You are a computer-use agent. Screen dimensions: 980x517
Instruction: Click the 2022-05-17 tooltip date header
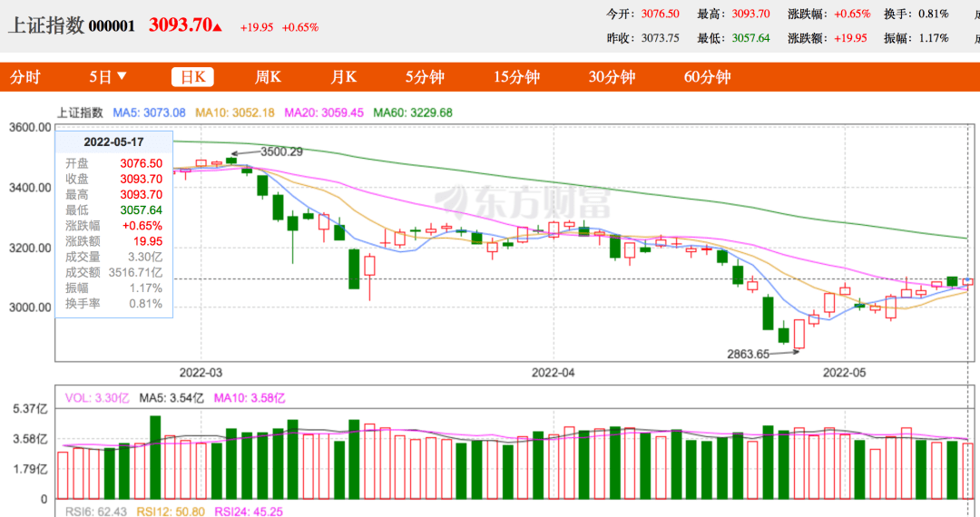pos(113,141)
